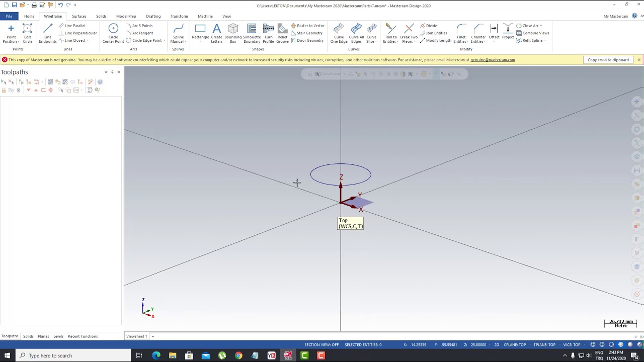644x362 pixels.
Task: Click Copy email to clipboard button
Action: [608, 60]
